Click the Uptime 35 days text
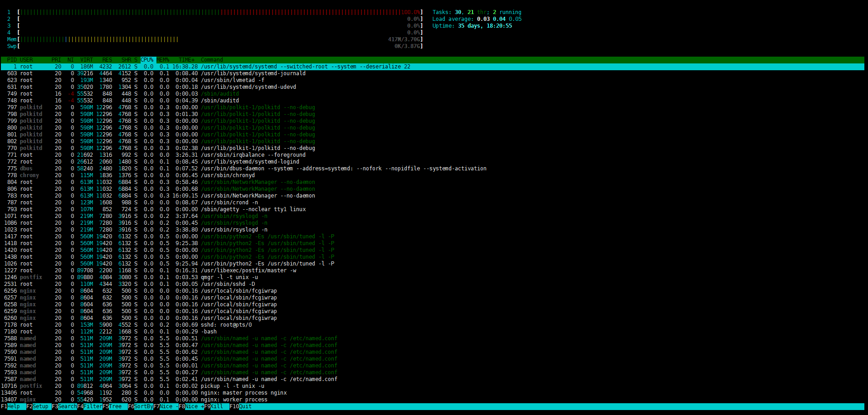868x415 pixels. point(472,26)
